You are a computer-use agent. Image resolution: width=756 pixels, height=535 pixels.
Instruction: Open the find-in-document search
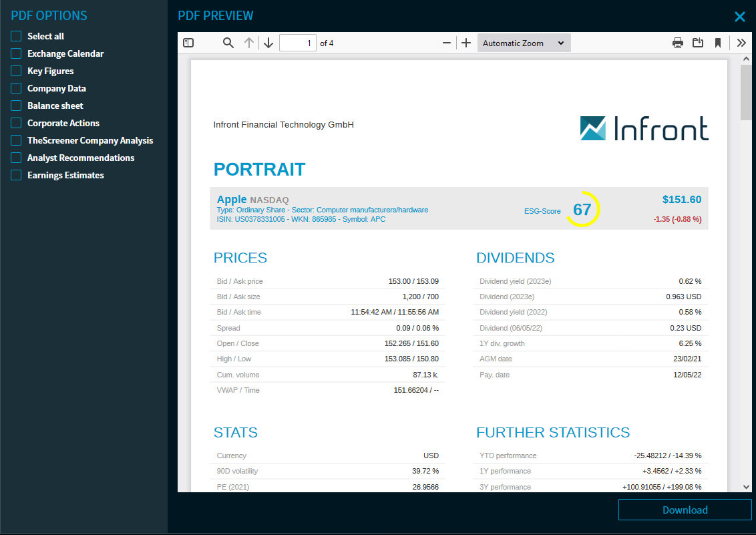pos(228,43)
